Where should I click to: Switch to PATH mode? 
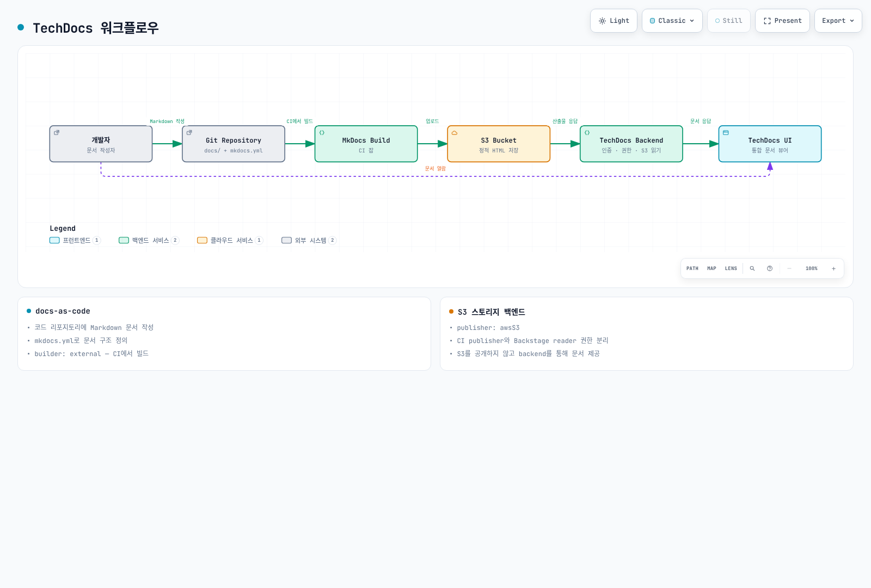click(x=692, y=268)
